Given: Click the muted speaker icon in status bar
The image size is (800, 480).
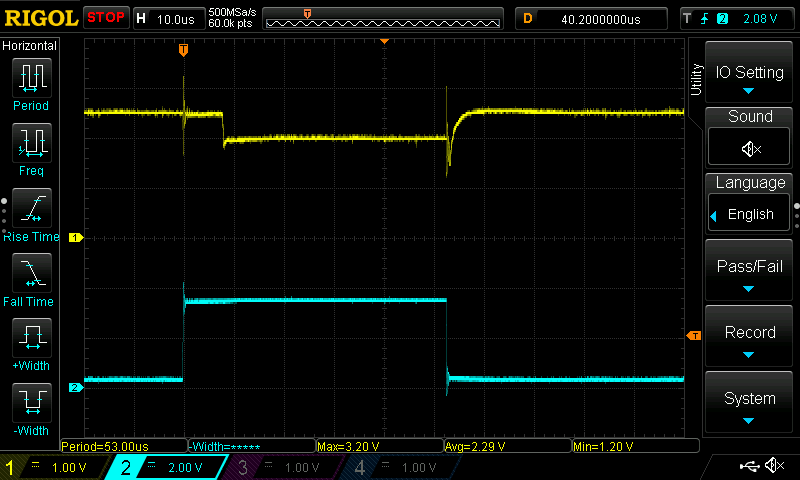Looking at the screenshot, I should pyautogui.click(x=774, y=466).
